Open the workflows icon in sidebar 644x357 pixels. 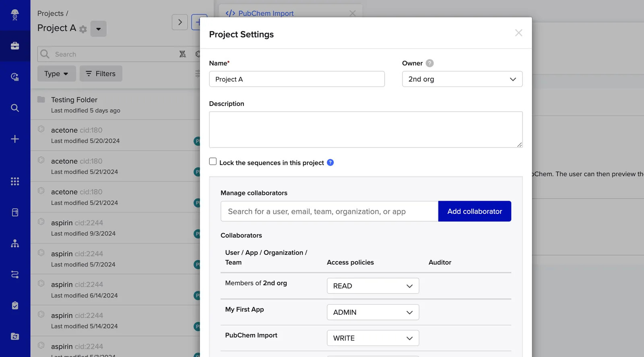click(x=15, y=275)
